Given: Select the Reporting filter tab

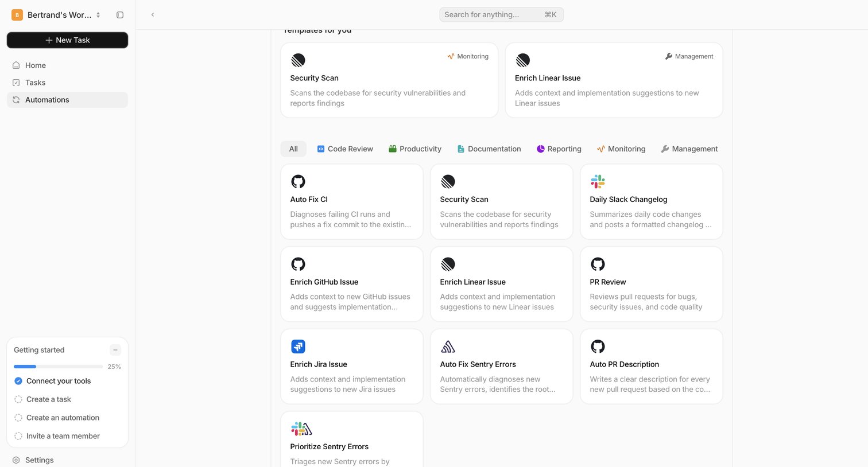Looking at the screenshot, I should click(x=559, y=149).
